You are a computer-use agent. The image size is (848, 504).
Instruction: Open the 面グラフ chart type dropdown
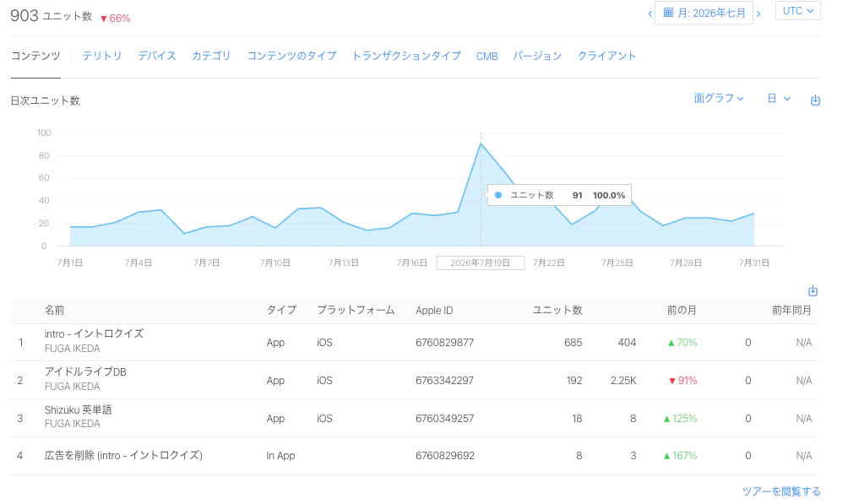[719, 99]
